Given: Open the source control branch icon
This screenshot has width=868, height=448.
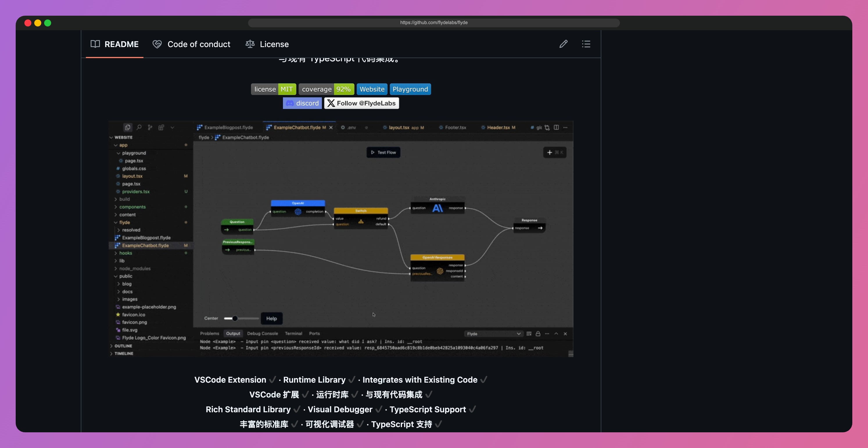Looking at the screenshot, I should 150,127.
